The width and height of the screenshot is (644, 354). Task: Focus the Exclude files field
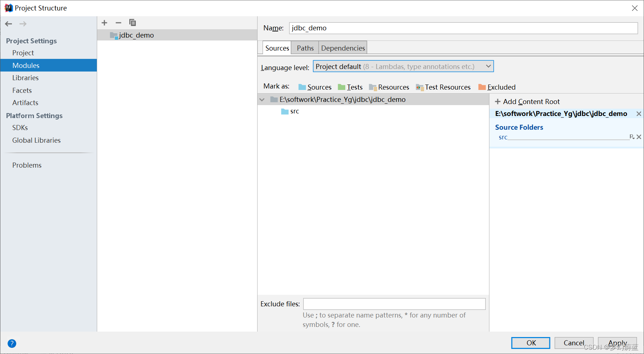pyautogui.click(x=394, y=304)
